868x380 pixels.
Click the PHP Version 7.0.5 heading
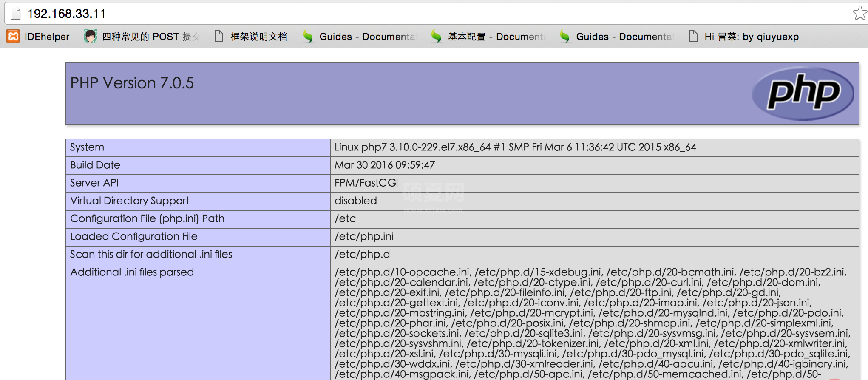[132, 83]
